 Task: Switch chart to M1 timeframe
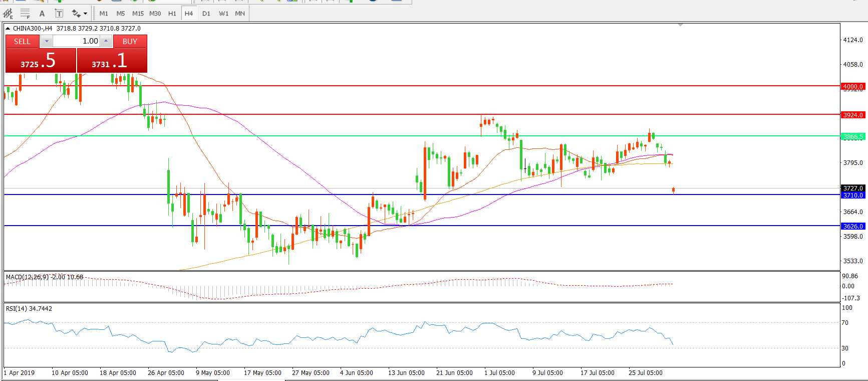pyautogui.click(x=104, y=14)
